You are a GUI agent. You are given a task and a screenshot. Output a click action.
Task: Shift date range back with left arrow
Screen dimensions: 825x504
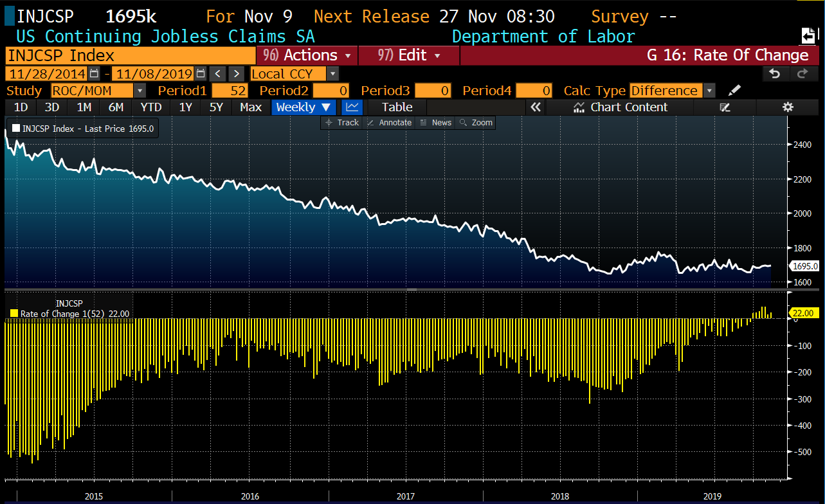click(219, 74)
